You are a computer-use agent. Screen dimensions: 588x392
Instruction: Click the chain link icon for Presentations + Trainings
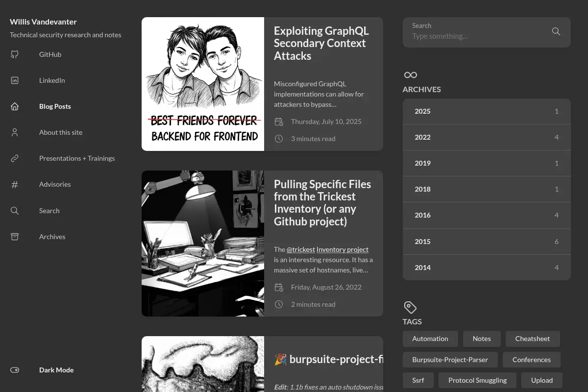coord(15,158)
